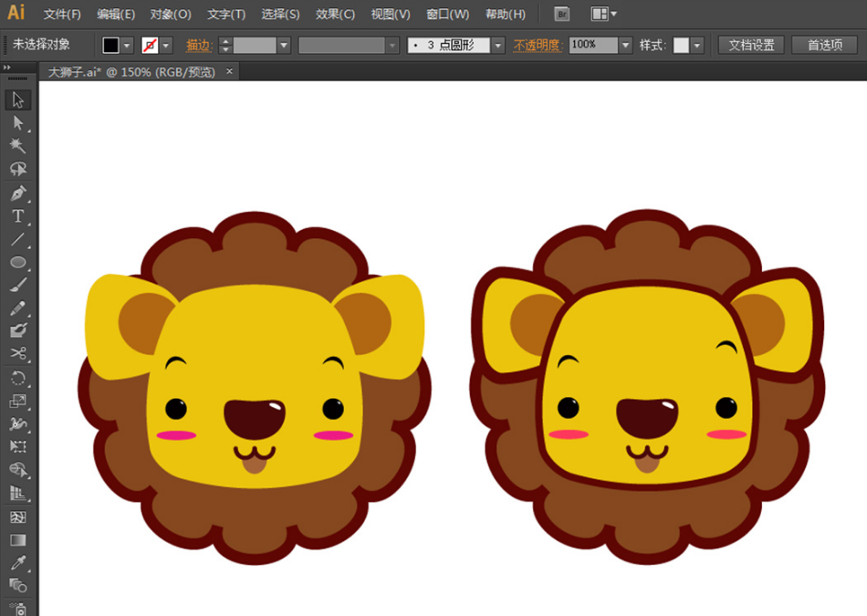Close the 大狮子.ai document tab
Image resolution: width=867 pixels, height=616 pixels.
[x=229, y=71]
